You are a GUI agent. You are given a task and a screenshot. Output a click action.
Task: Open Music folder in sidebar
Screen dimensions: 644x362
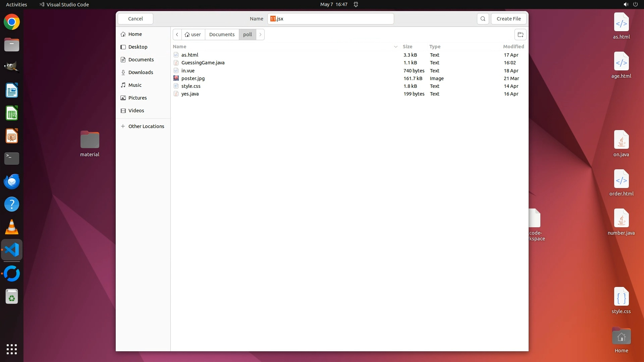135,85
